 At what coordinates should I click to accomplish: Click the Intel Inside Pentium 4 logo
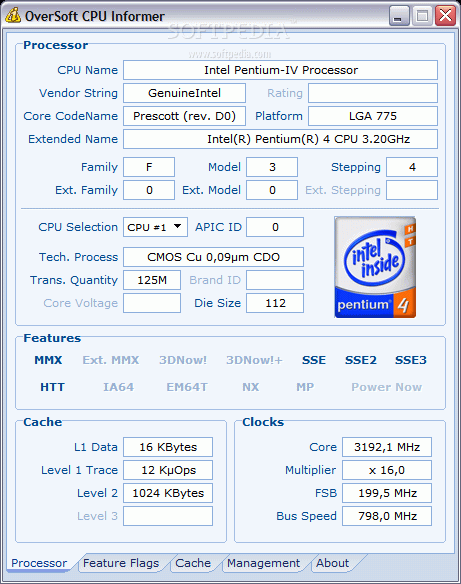[375, 267]
